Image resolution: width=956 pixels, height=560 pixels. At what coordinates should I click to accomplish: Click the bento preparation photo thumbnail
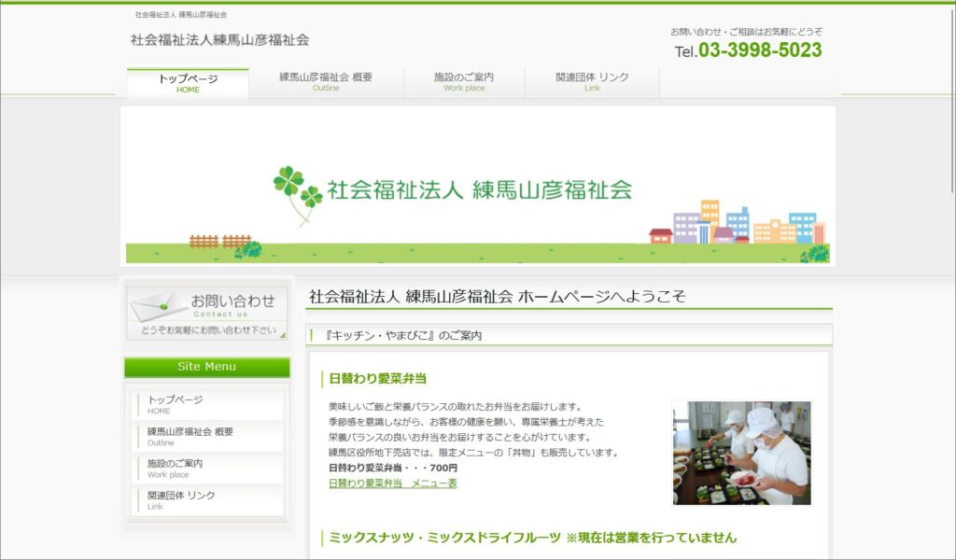coord(741,454)
